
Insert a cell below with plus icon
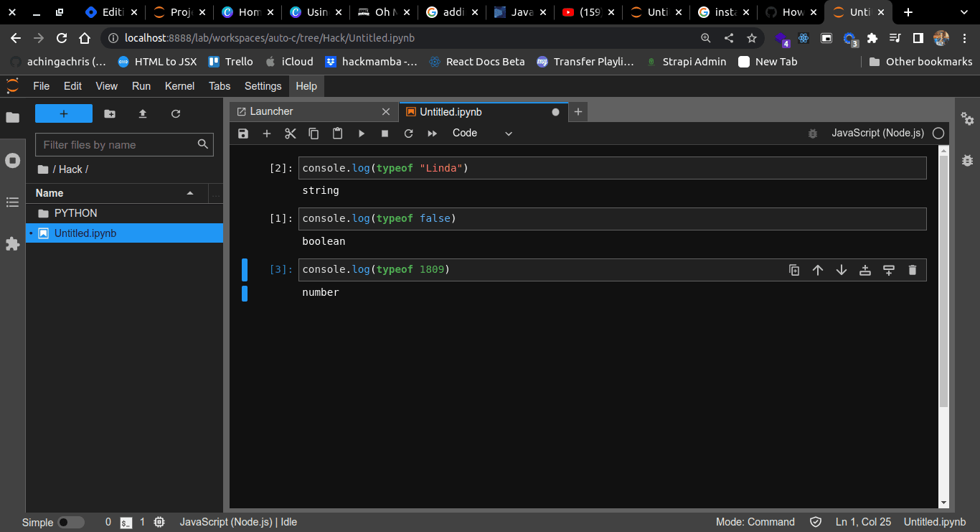pos(267,134)
